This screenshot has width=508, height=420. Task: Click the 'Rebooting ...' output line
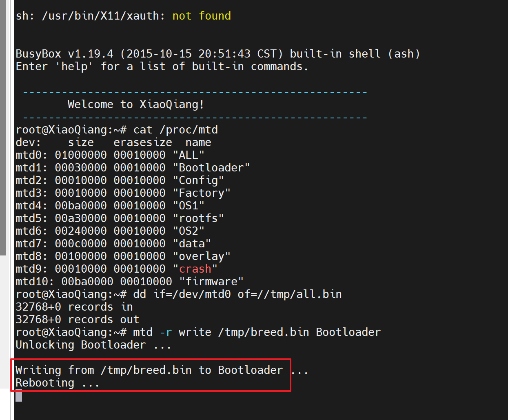pyautogui.click(x=57, y=383)
